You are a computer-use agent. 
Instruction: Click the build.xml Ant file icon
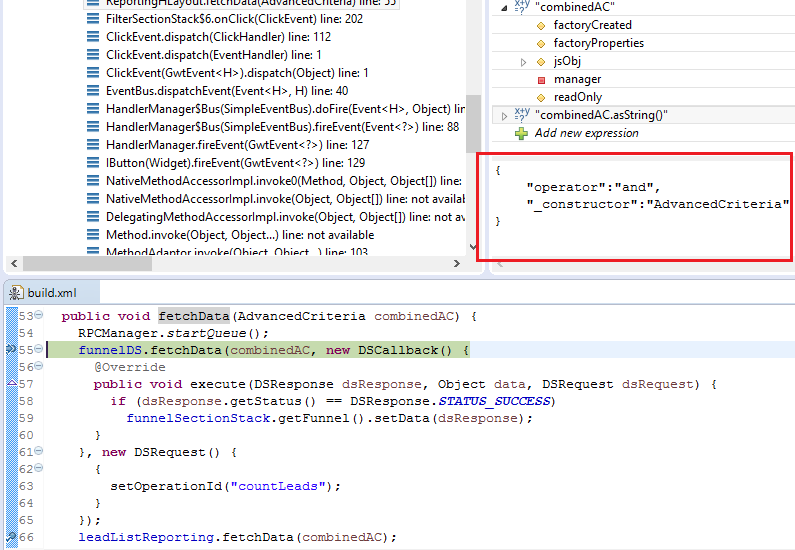15,294
